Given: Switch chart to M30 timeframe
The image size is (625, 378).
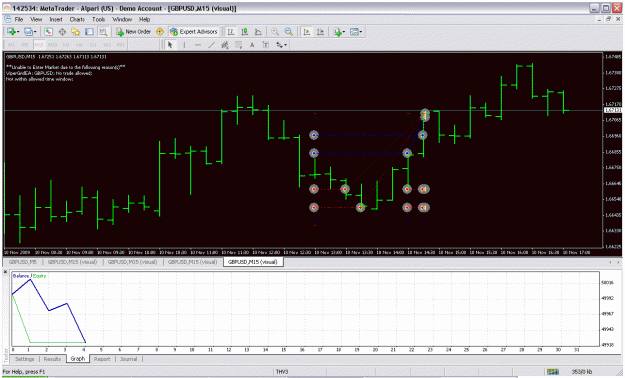Looking at the screenshot, I should tap(52, 45).
